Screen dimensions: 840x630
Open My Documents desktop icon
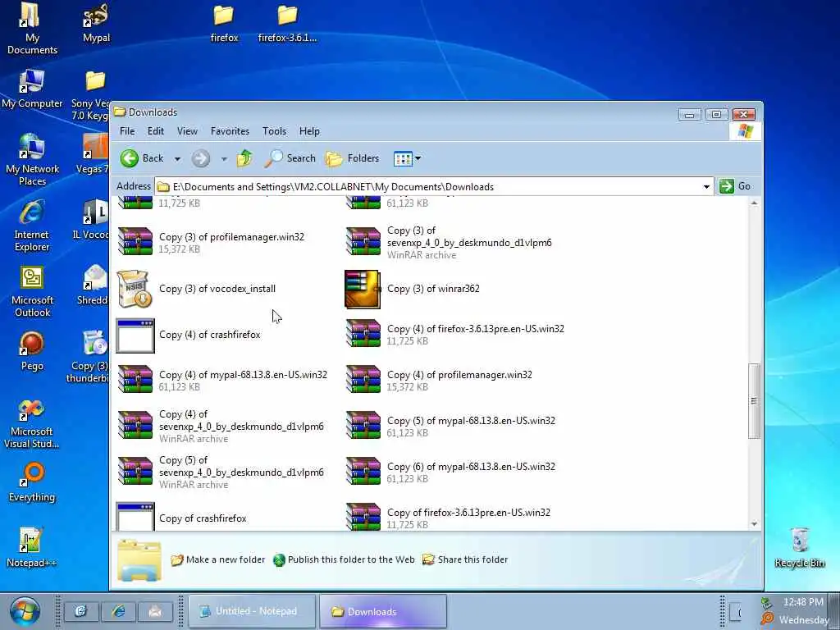[32, 29]
